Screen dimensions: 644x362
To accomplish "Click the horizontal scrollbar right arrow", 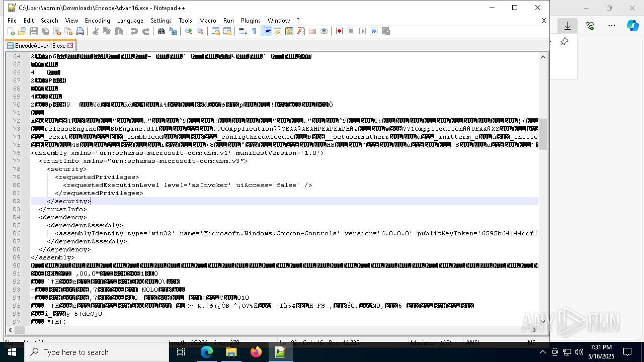I will coord(534,330).
